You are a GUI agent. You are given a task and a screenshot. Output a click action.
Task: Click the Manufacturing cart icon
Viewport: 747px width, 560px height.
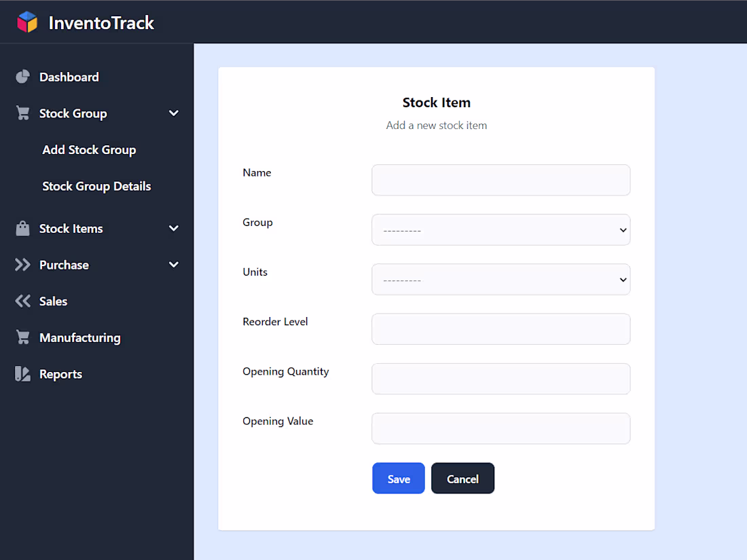click(x=21, y=337)
